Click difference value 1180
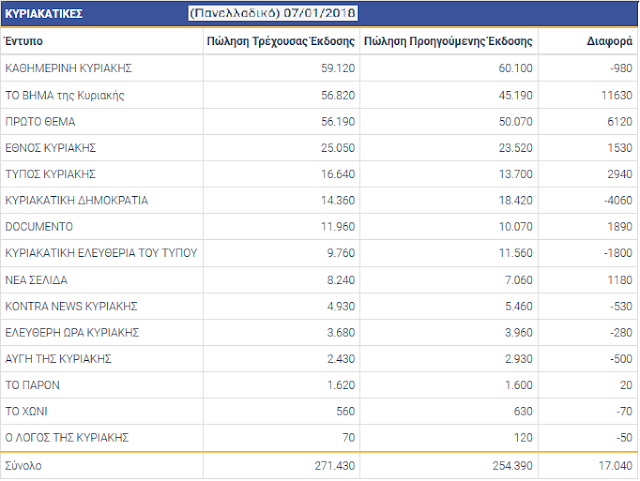640x481 pixels. (620, 280)
